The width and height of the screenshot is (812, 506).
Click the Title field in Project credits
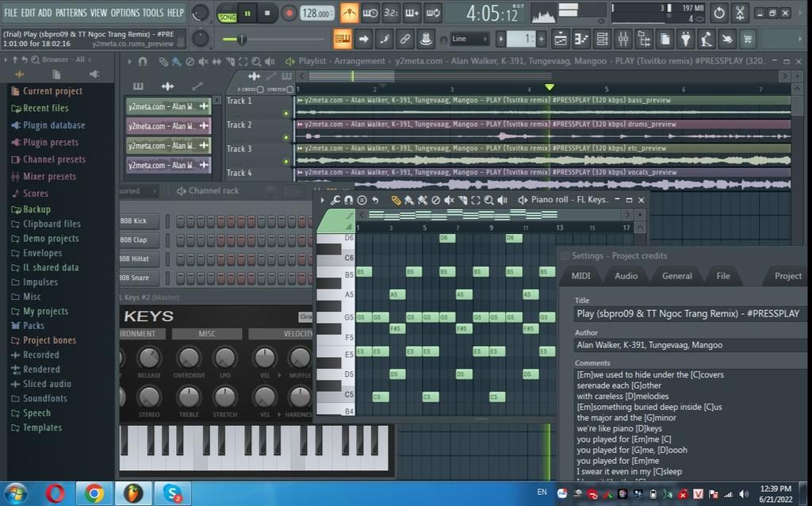point(691,314)
